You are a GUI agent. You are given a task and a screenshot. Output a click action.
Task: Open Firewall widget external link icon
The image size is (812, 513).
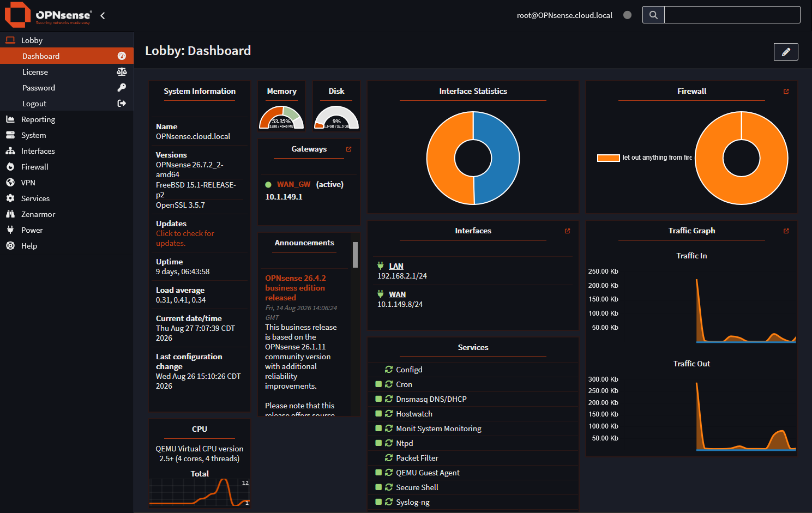[786, 92]
